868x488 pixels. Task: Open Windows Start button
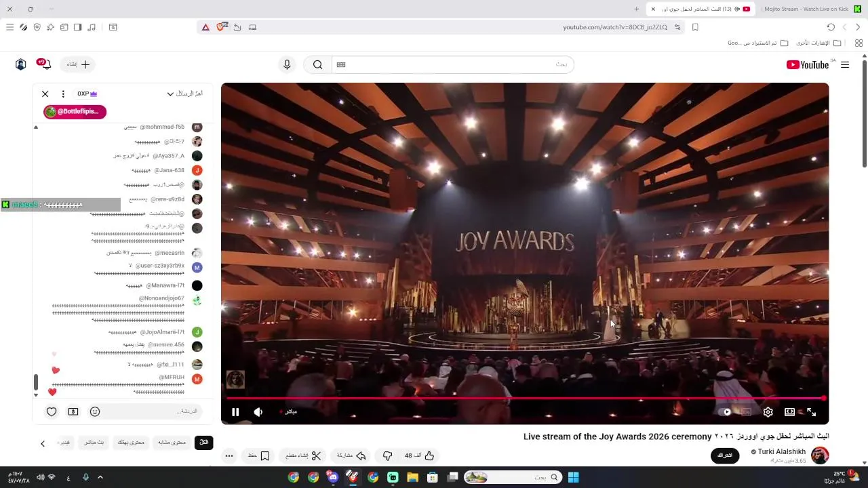coord(573,477)
